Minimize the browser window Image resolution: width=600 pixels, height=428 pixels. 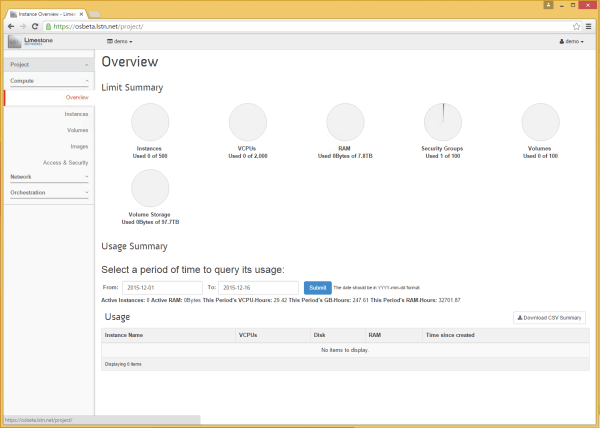pos(562,5)
